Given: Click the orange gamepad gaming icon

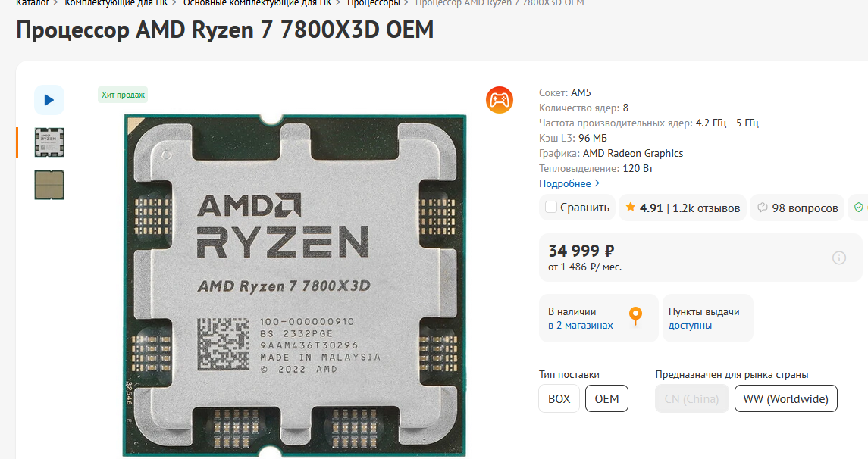Looking at the screenshot, I should tap(500, 100).
